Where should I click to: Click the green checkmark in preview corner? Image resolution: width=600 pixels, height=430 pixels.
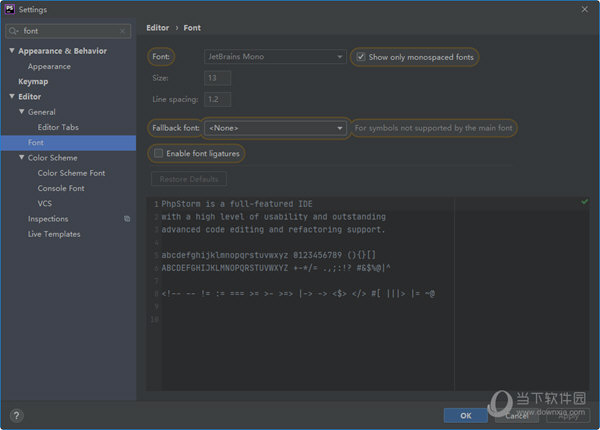pos(584,201)
